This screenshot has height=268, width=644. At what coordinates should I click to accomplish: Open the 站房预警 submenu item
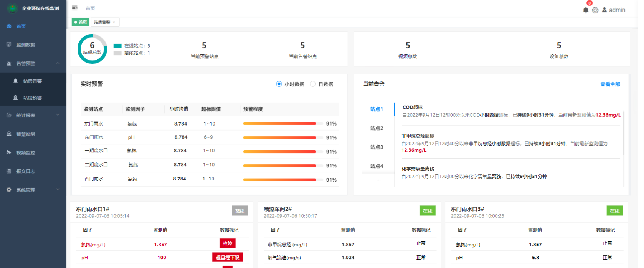click(x=32, y=98)
